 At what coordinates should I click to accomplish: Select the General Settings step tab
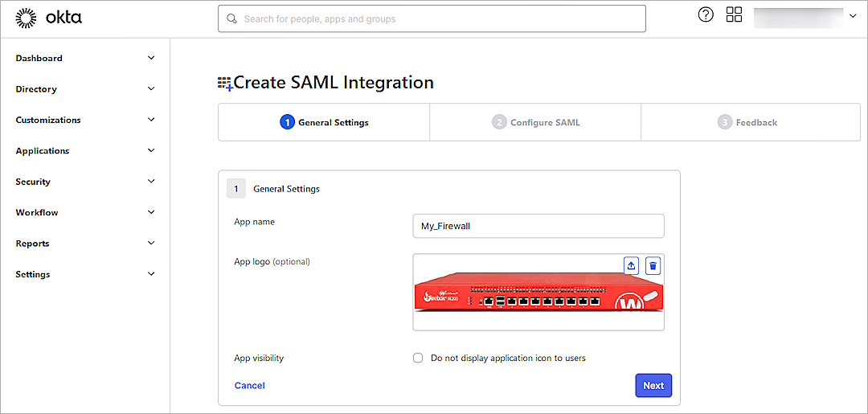tap(324, 122)
